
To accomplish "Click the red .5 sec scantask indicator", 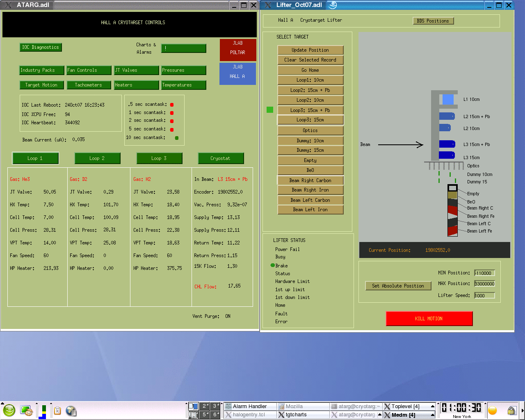I will pos(172,105).
